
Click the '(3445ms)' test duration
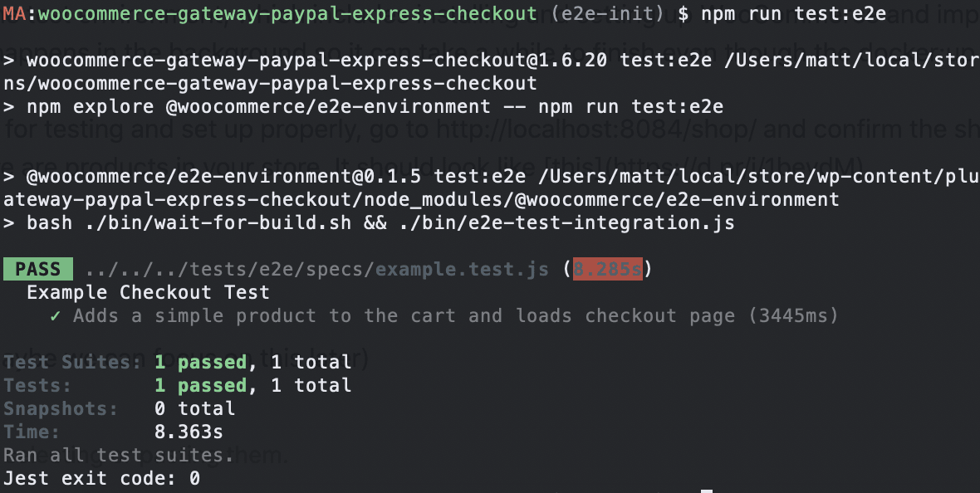[793, 315]
